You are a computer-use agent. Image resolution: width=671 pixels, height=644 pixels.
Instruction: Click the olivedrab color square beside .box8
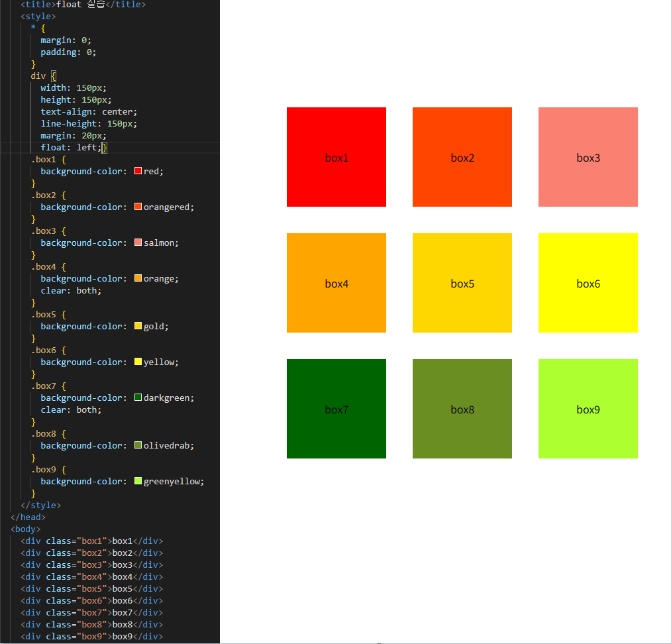pos(138,445)
